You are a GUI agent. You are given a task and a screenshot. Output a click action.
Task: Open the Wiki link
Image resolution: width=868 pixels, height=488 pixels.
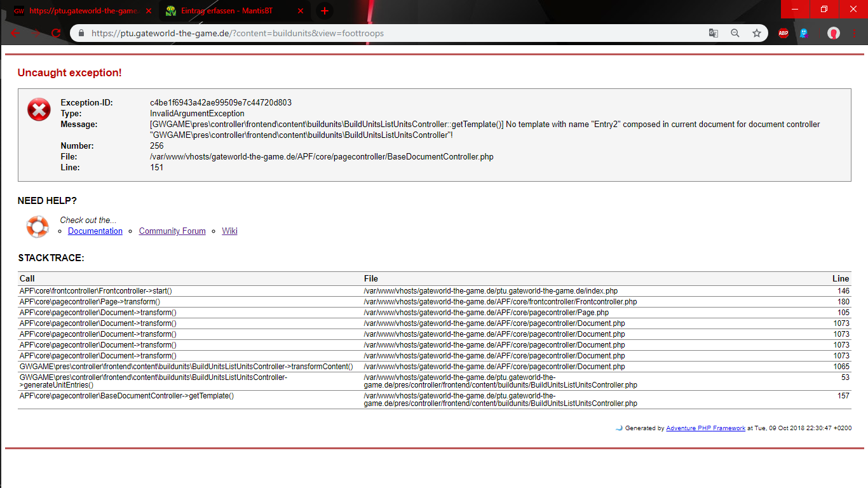pyautogui.click(x=229, y=231)
